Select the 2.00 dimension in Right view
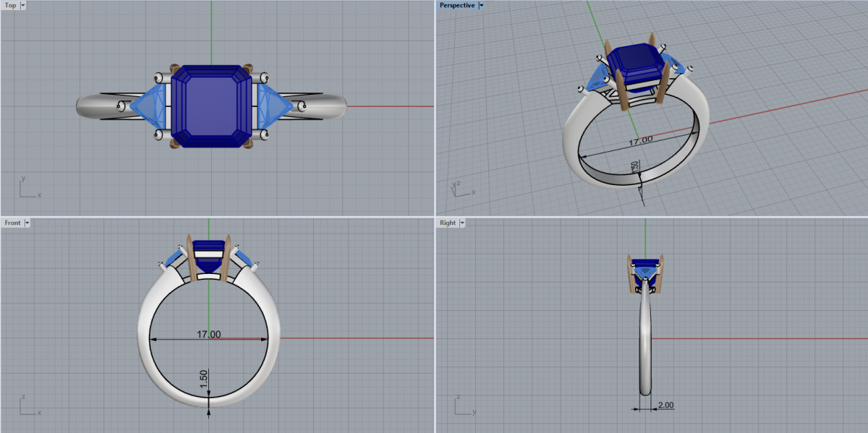The width and height of the screenshot is (868, 433). [665, 406]
